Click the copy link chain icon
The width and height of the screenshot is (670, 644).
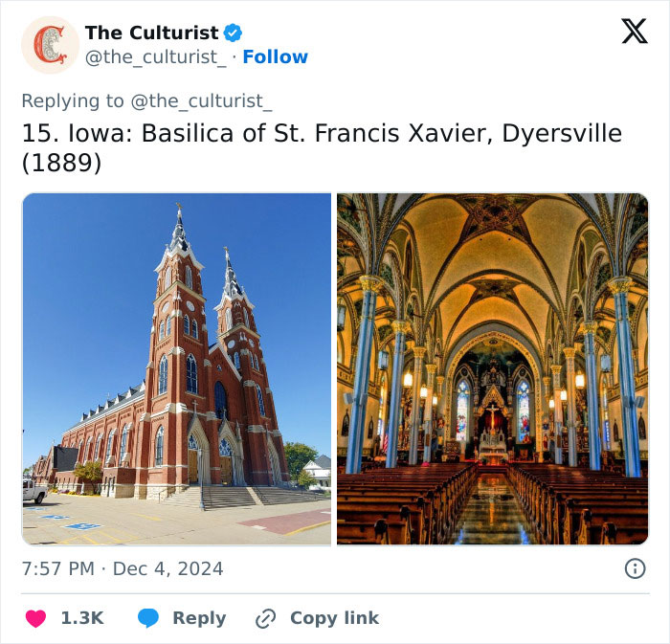click(265, 618)
